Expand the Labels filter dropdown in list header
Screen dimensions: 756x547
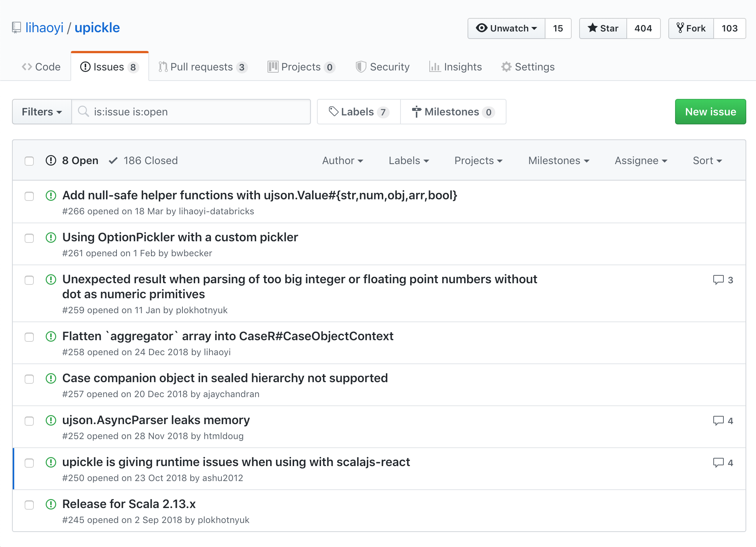[x=409, y=161]
